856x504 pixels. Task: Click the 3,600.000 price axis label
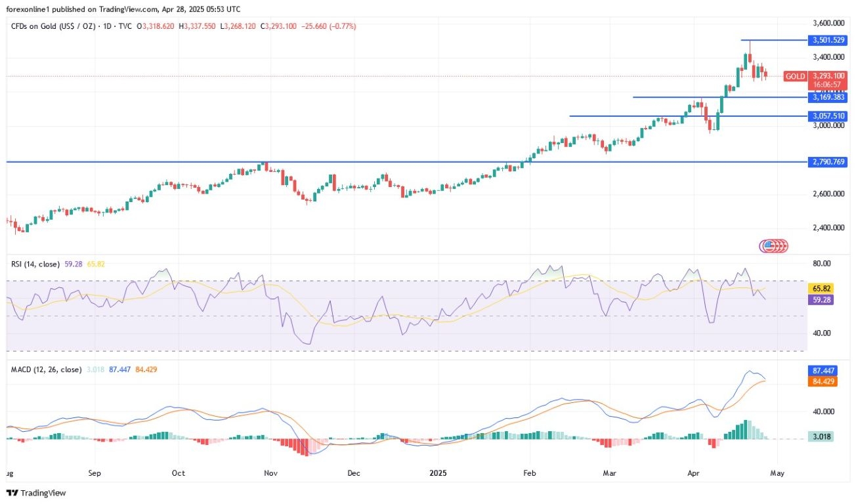827,23
